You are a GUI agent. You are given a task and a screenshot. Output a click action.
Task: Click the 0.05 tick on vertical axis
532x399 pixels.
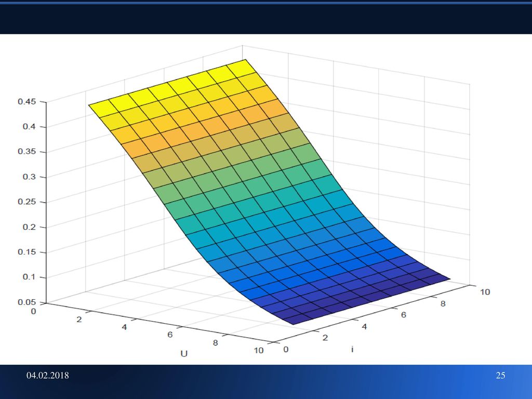27,302
